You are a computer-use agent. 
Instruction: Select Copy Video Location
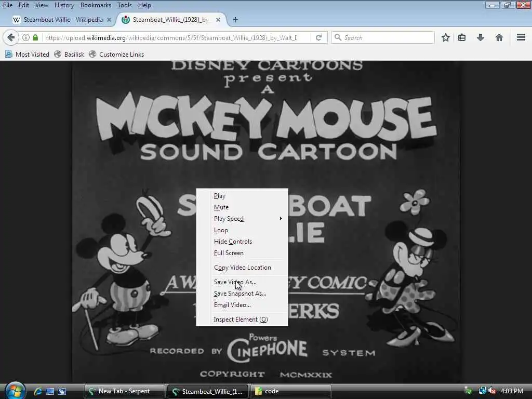(242, 268)
